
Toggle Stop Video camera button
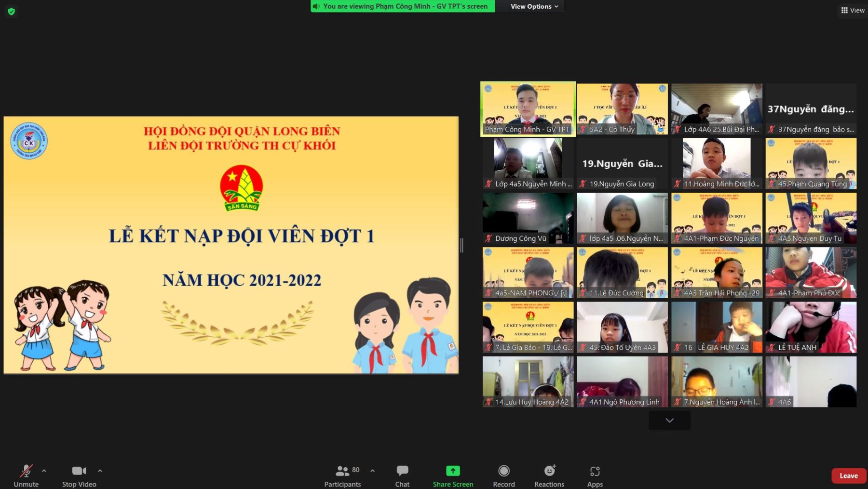tap(79, 475)
